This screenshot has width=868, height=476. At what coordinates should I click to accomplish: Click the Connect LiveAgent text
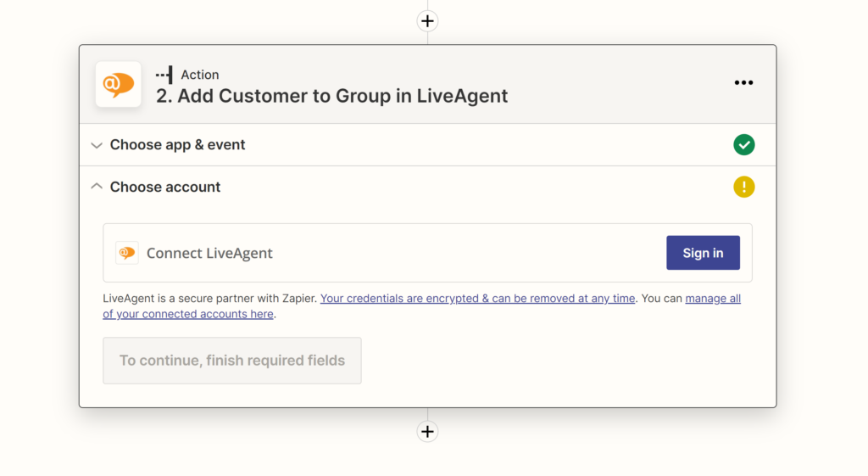coord(209,253)
